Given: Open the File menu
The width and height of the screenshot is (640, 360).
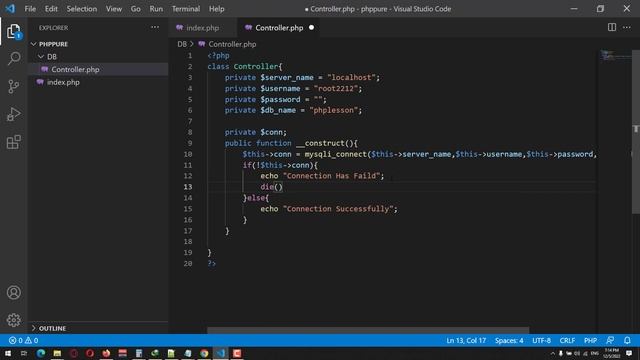Looking at the screenshot, I should [x=30, y=9].
